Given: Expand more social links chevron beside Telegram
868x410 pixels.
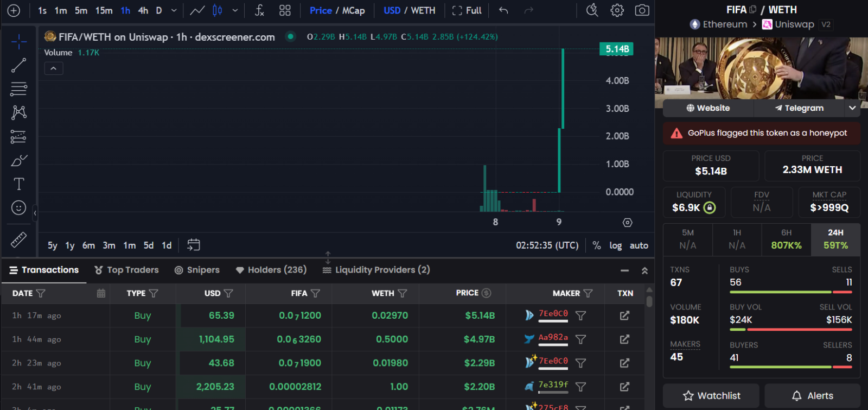Looking at the screenshot, I should click(852, 108).
